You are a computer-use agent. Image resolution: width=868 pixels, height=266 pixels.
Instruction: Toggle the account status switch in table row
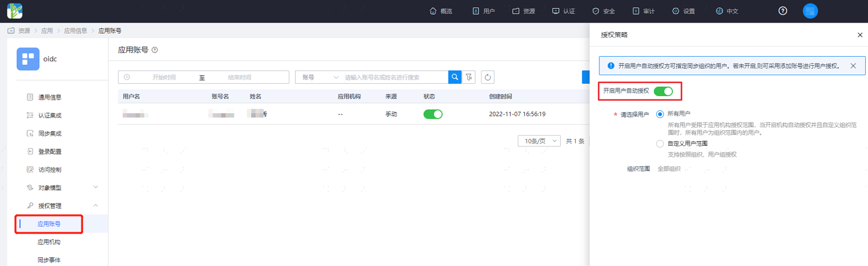pyautogui.click(x=433, y=114)
